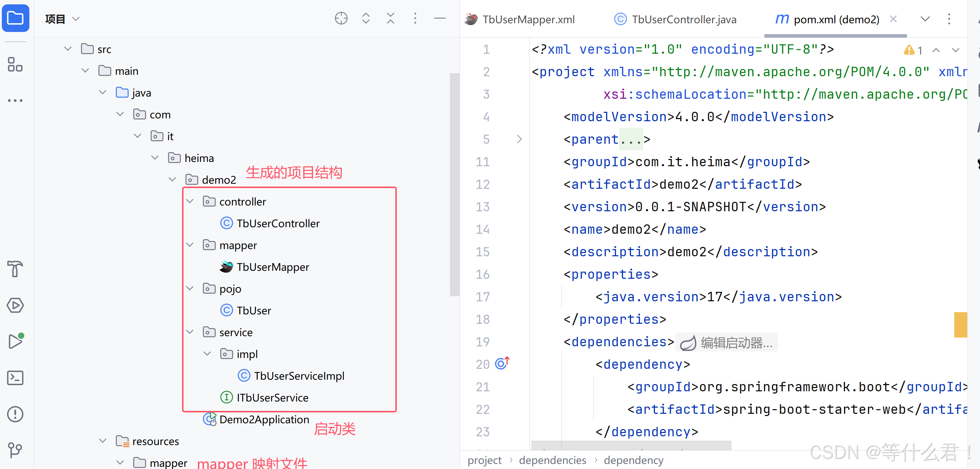This screenshot has height=469, width=980.
Task: Click the dependencies breadcrumb item
Action: tap(552, 460)
